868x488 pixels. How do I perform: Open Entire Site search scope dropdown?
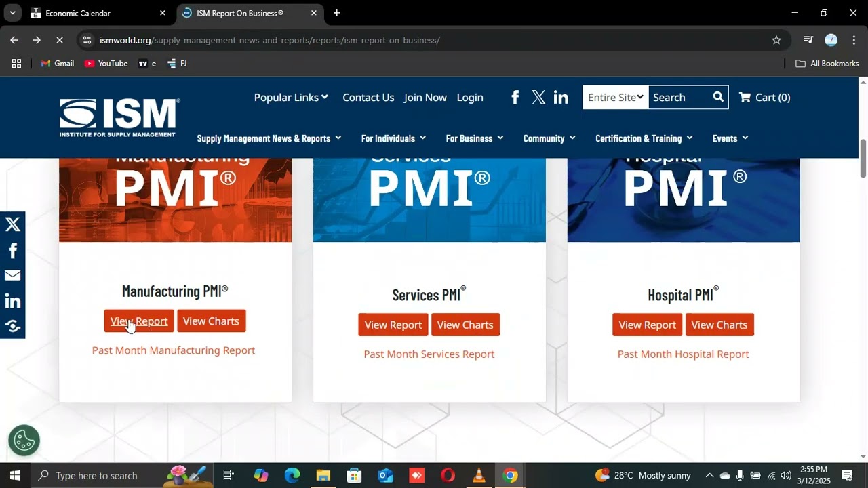coord(615,97)
